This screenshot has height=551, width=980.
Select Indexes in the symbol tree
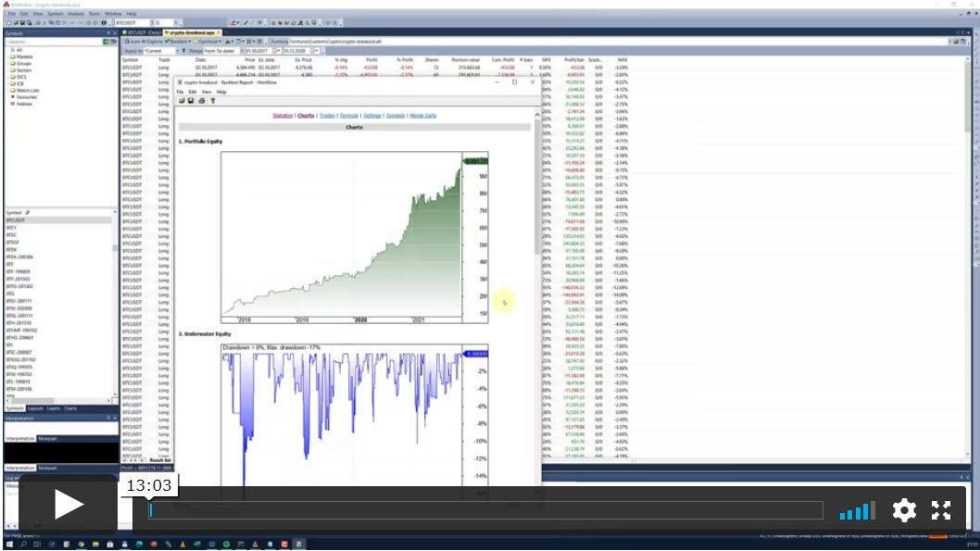24,105
